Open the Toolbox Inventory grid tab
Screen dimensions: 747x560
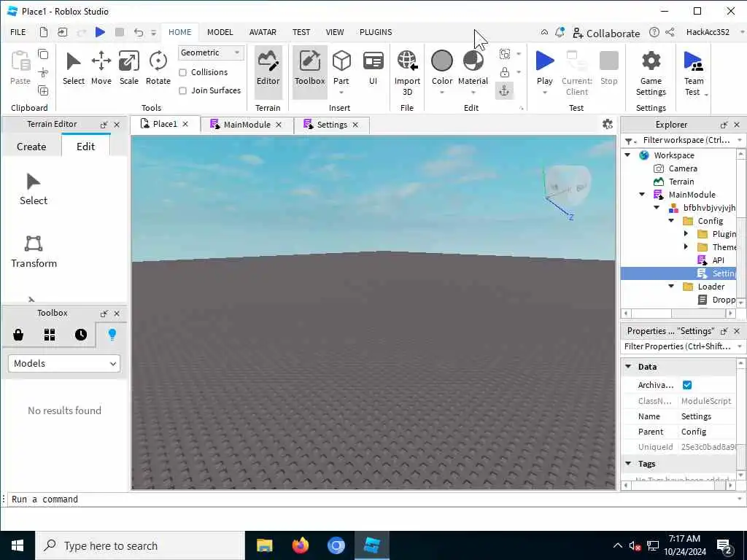pyautogui.click(x=50, y=335)
